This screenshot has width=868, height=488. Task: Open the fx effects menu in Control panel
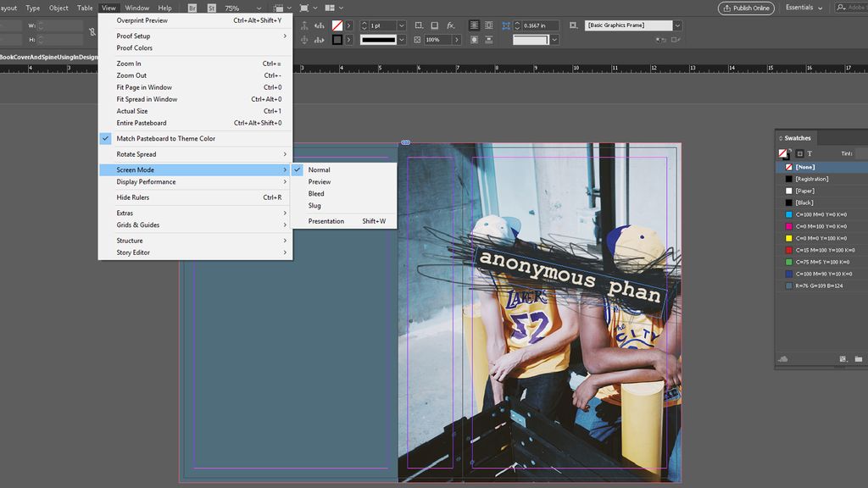tap(451, 26)
